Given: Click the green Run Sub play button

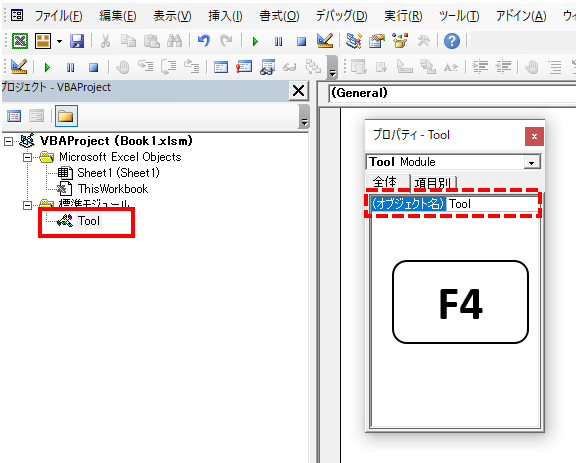Looking at the screenshot, I should 255,41.
